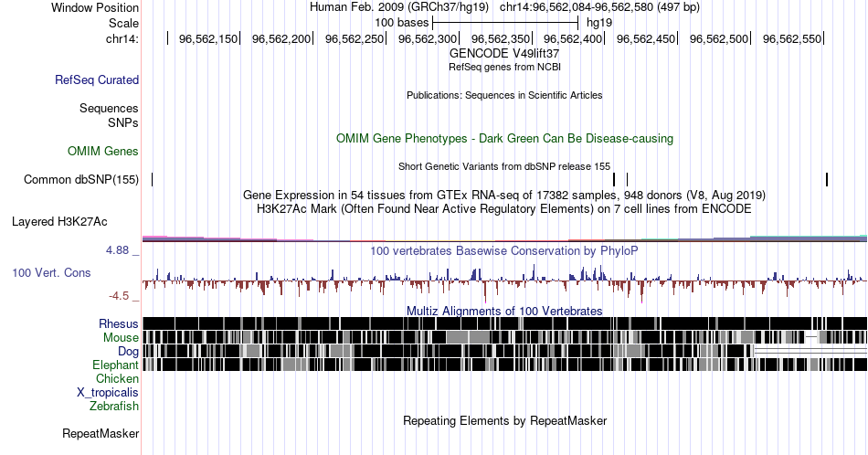
Task: Select the Chicken alignment label
Action: click(117, 378)
